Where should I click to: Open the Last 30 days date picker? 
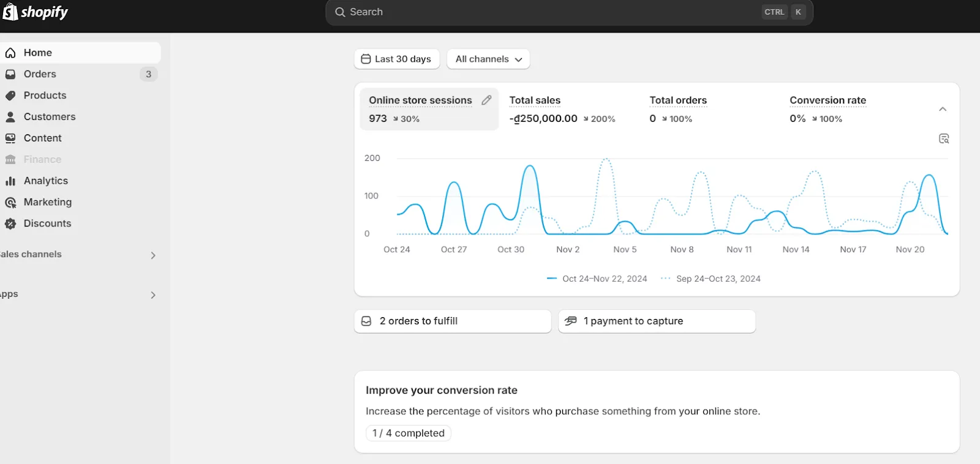click(x=397, y=59)
